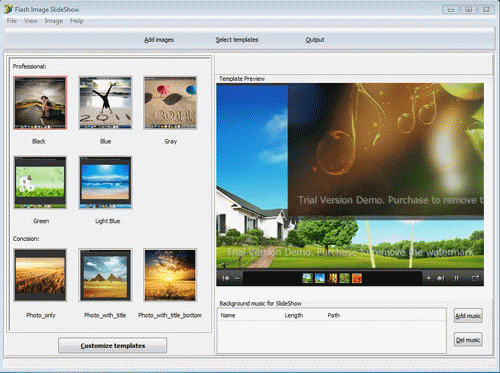Image resolution: width=500 pixels, height=373 pixels.
Task: Click the Del music button
Action: click(x=468, y=340)
